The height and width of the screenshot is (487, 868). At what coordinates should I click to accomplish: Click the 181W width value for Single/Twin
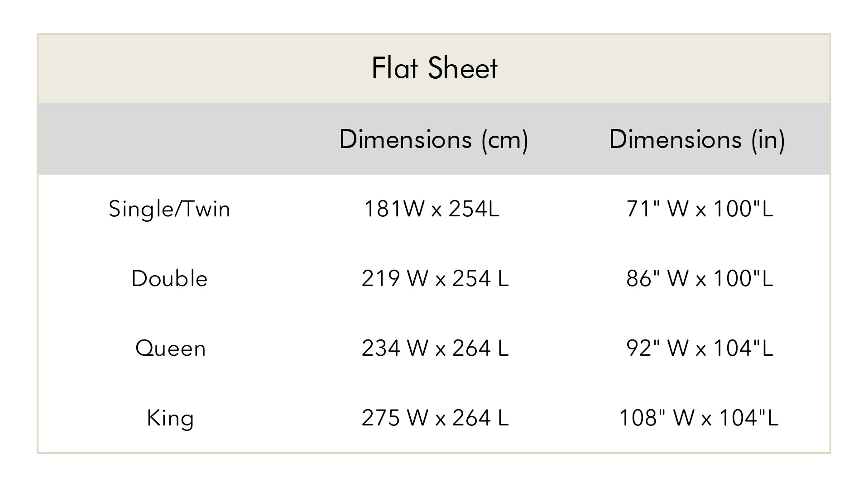pyautogui.click(x=394, y=209)
